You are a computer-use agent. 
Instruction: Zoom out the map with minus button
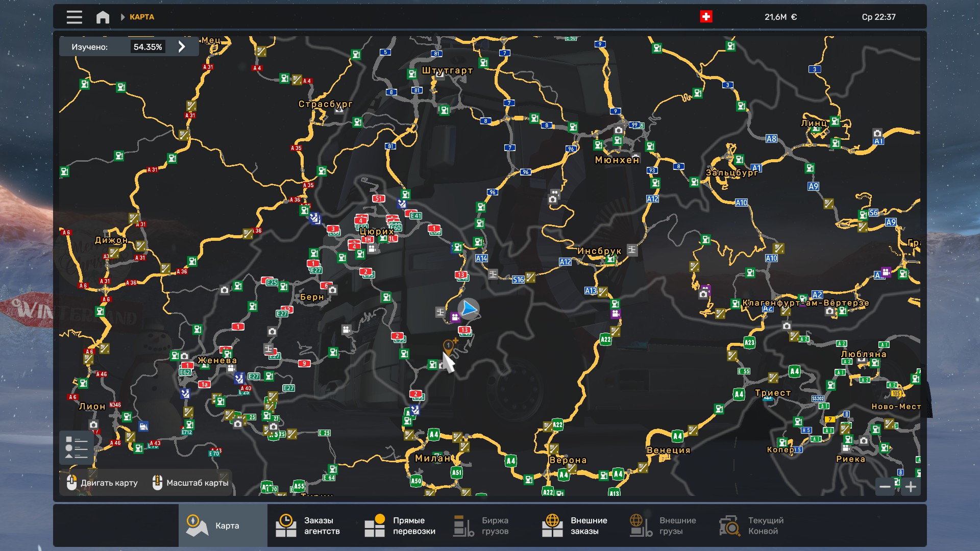[x=885, y=486]
